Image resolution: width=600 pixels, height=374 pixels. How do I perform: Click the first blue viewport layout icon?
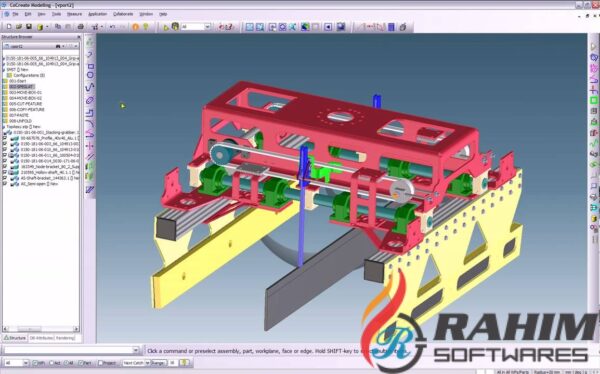tap(249, 27)
